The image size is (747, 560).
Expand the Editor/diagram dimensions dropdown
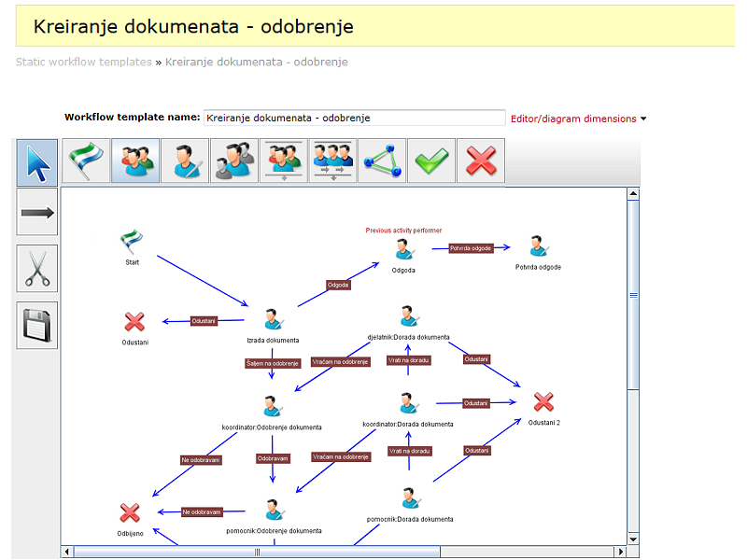tap(578, 119)
